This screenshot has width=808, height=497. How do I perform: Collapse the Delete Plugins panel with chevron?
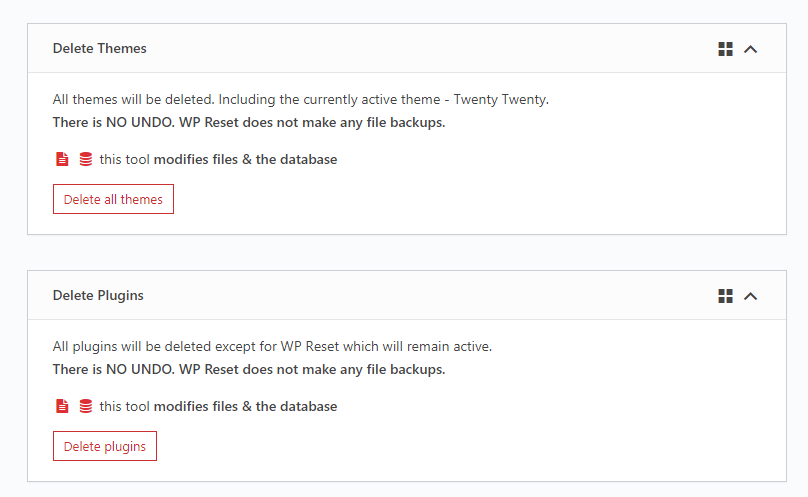(x=751, y=296)
